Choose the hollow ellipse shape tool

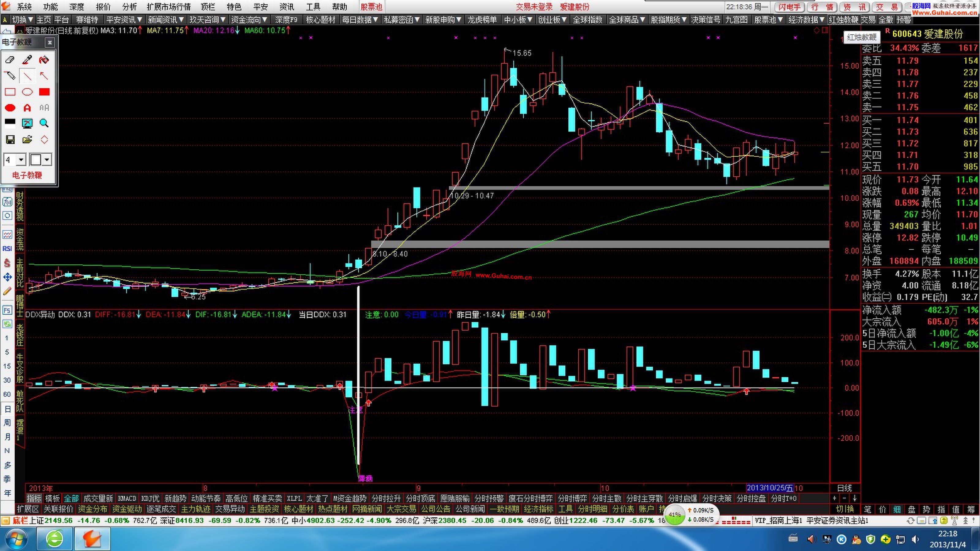[27, 92]
